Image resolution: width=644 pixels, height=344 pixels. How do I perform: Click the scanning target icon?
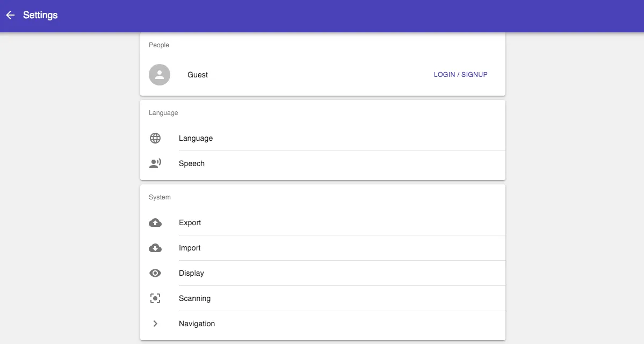155,298
